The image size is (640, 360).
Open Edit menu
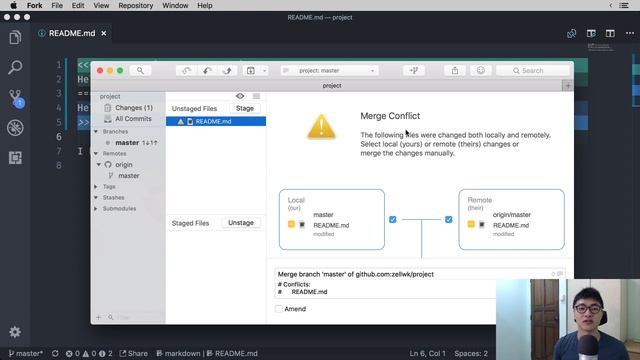[78, 6]
